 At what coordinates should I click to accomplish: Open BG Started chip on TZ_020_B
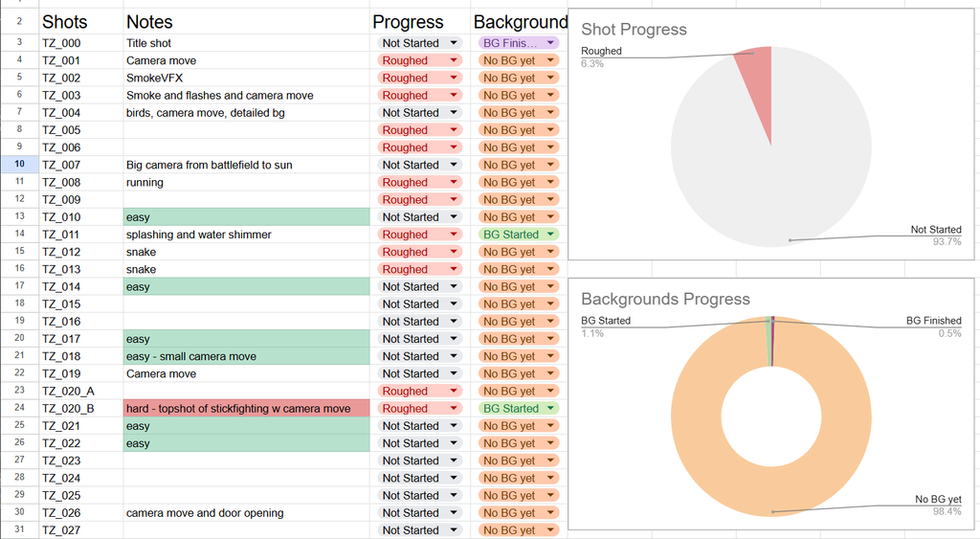point(518,408)
